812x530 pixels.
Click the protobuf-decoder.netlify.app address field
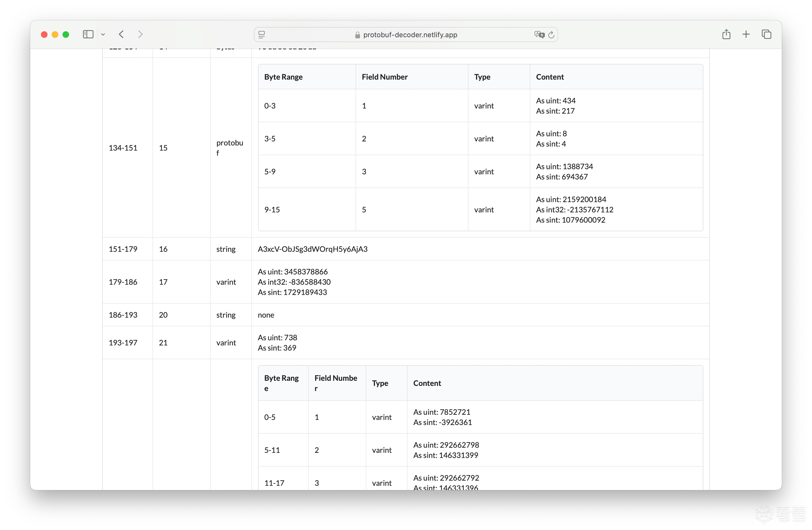click(410, 35)
